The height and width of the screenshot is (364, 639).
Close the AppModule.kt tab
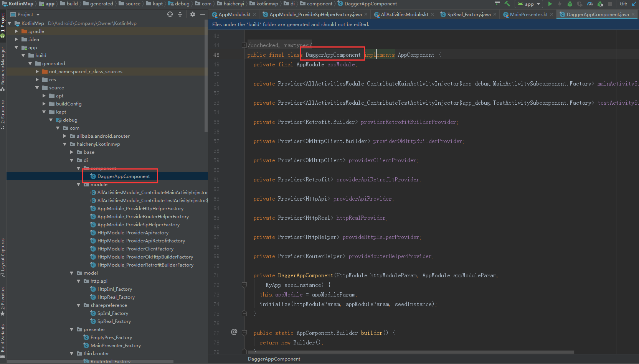255,15
